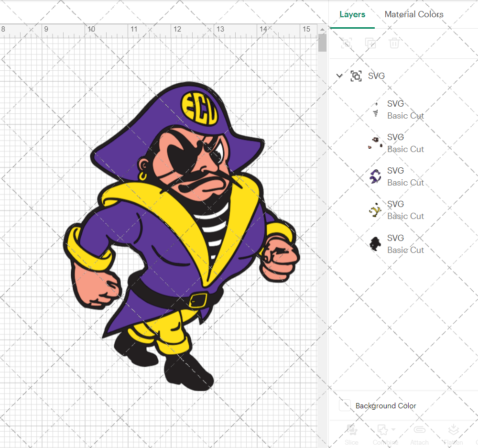Collapse the SVG group chevron

click(339, 76)
